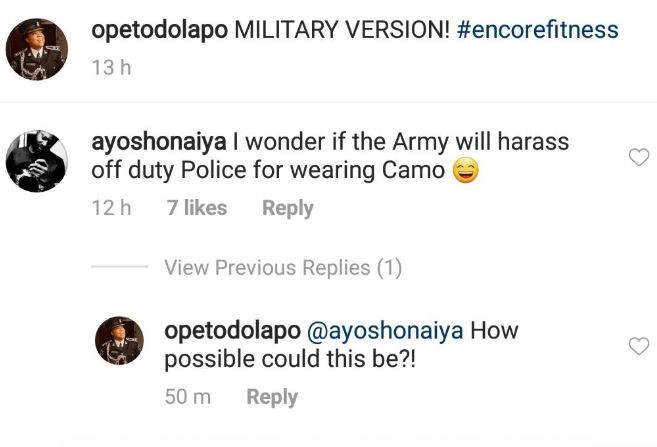Click the 50 m reply timestamp

[187, 397]
